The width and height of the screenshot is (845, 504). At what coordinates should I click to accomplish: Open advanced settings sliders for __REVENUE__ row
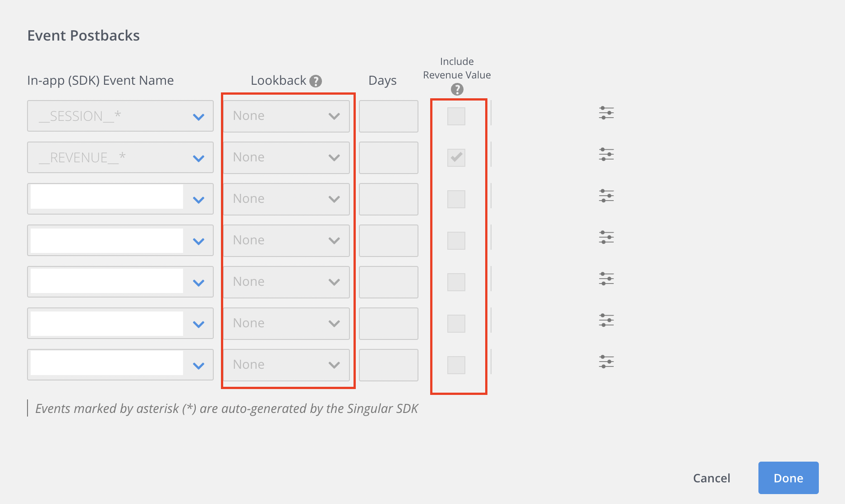click(606, 154)
